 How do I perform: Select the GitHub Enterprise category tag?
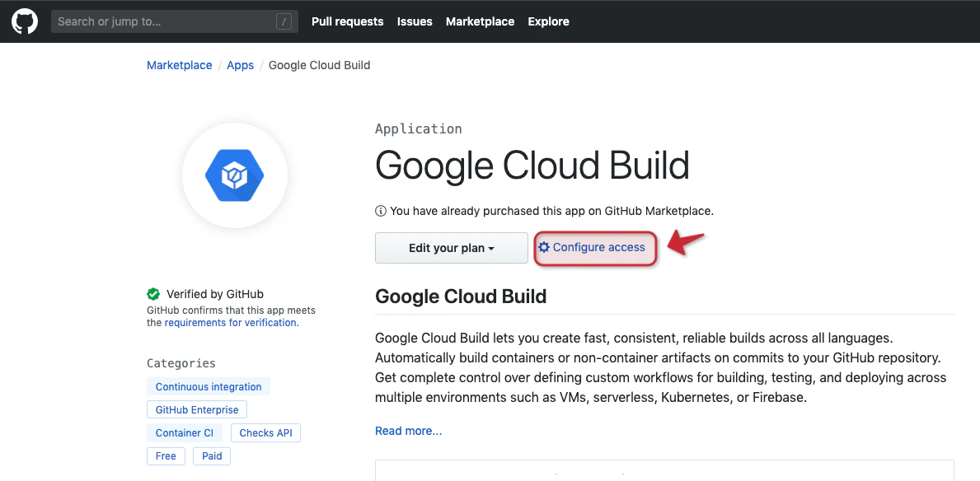197,410
